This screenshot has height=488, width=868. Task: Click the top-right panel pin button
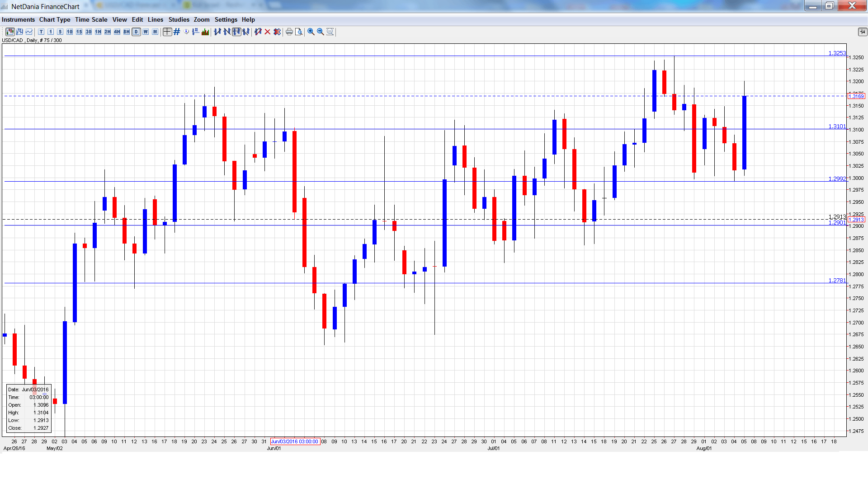coord(863,32)
